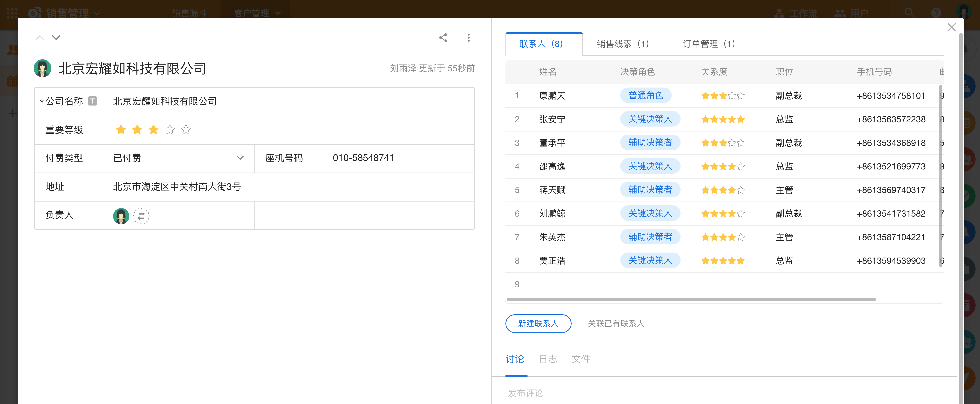Select the 文件 tab
The image size is (980, 404).
click(581, 359)
